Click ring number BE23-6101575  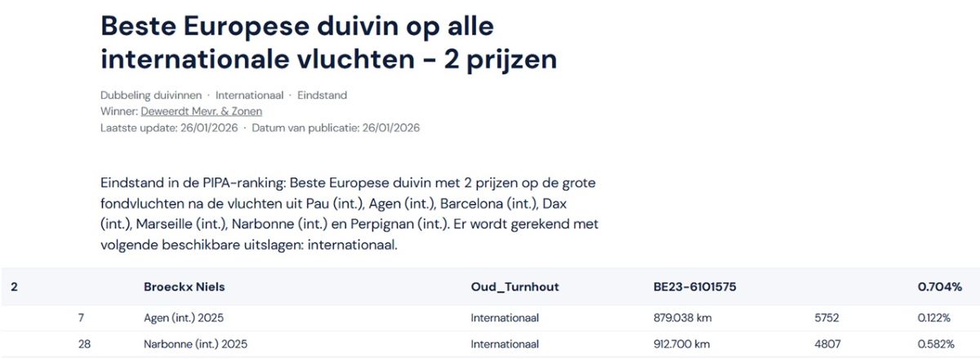click(691, 287)
